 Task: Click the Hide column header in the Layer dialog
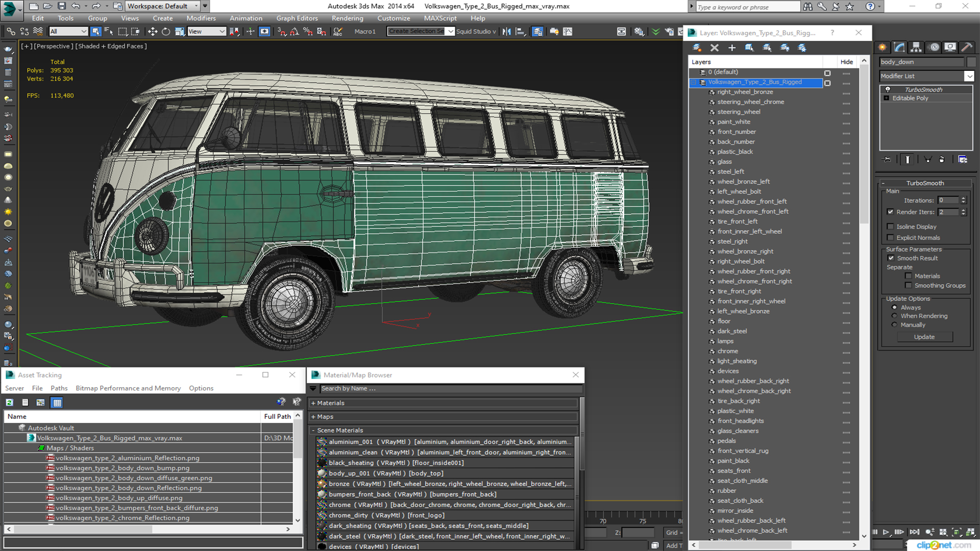[x=846, y=62]
